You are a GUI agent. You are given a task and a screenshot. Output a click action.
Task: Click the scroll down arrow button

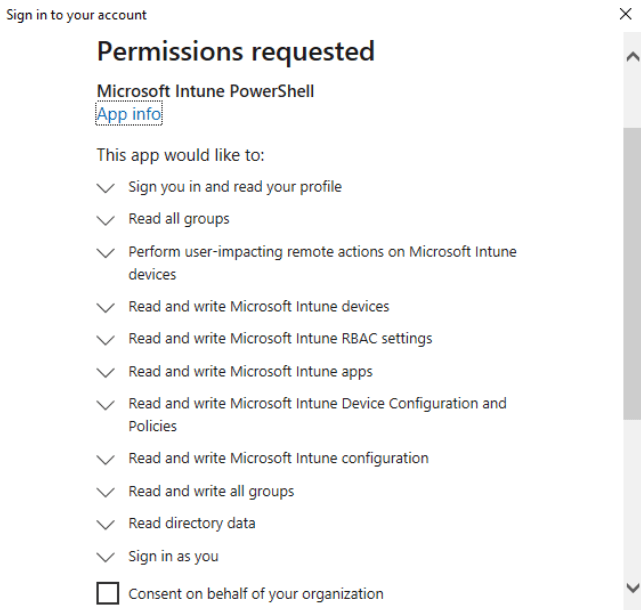pyautogui.click(x=631, y=587)
